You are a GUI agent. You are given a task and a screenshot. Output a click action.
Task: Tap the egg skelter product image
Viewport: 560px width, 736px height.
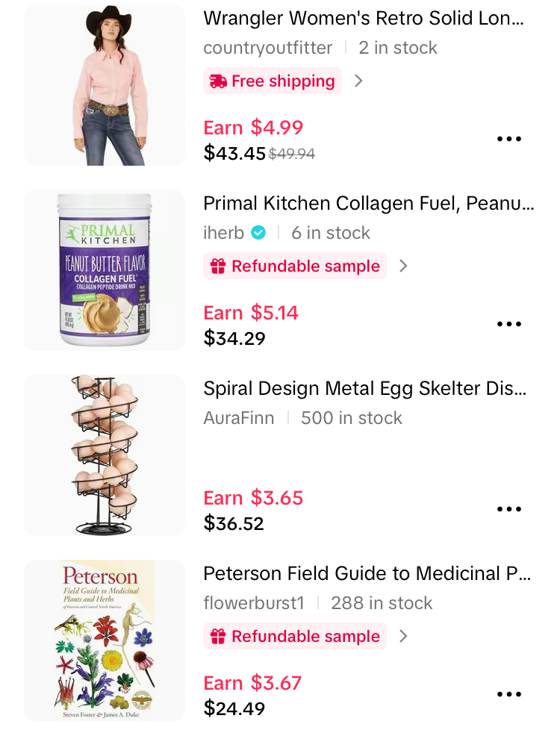[105, 455]
